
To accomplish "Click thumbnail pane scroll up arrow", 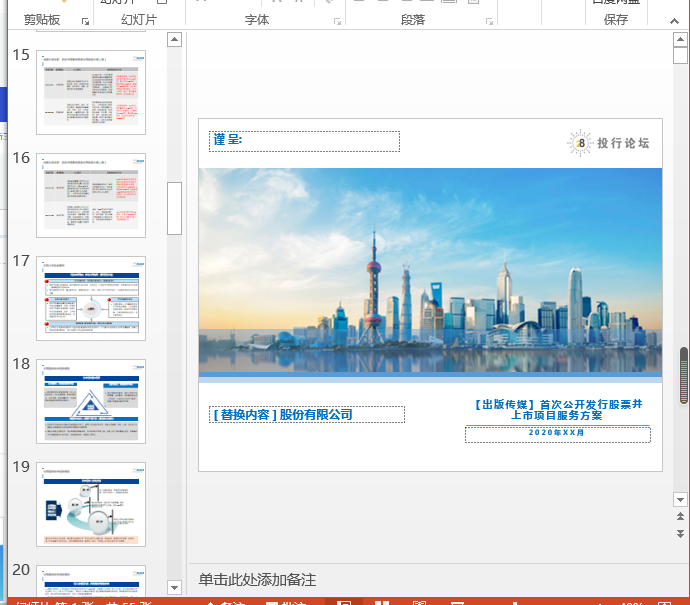I will tap(175, 40).
